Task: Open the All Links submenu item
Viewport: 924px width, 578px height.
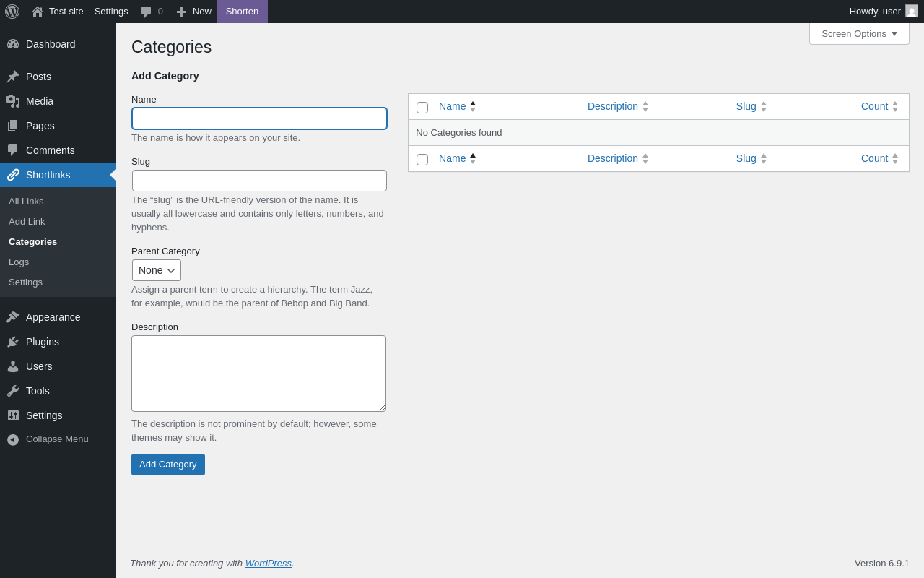Action: pos(26,202)
